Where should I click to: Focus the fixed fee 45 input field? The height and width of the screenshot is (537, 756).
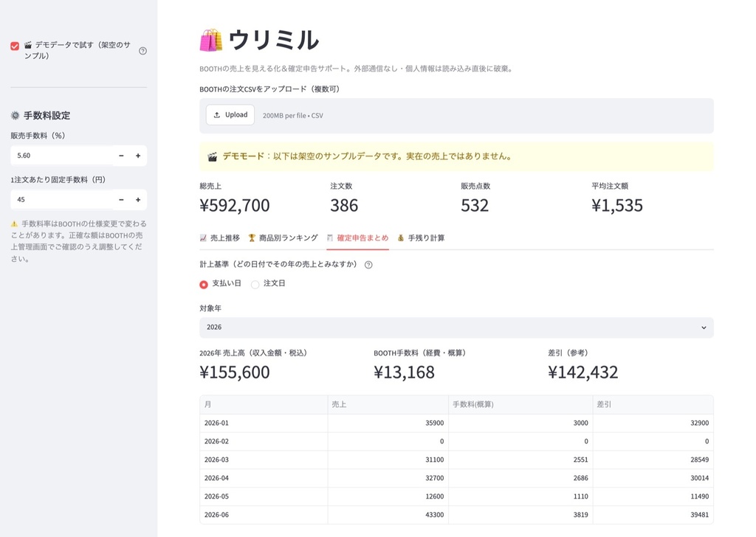click(x=62, y=199)
